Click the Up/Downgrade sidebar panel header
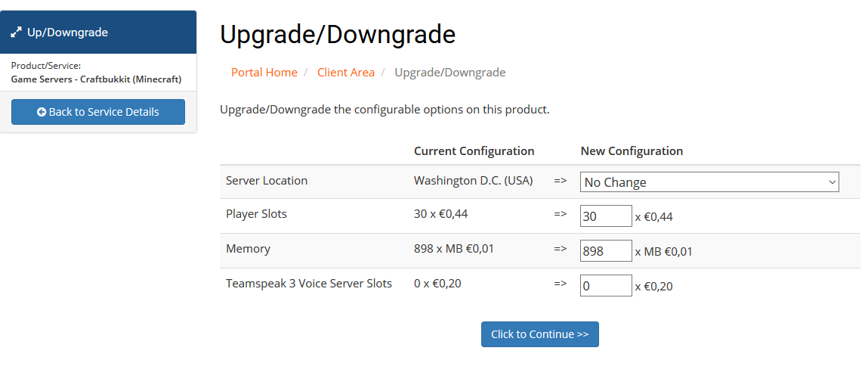 pyautogui.click(x=98, y=33)
